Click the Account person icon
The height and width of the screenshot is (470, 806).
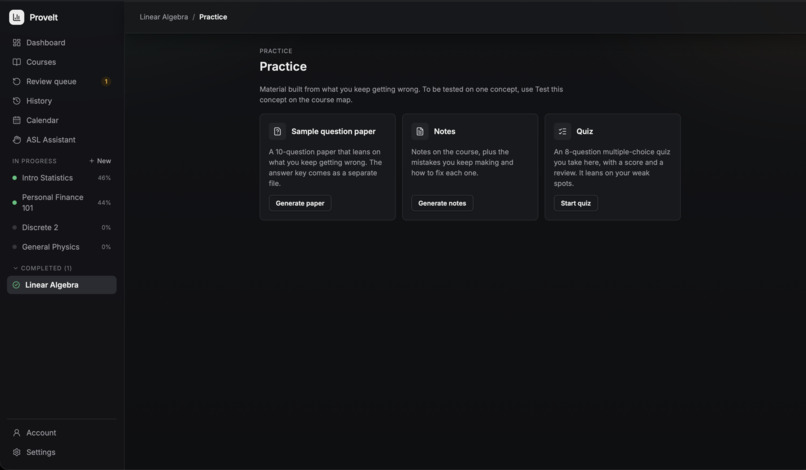pos(16,433)
